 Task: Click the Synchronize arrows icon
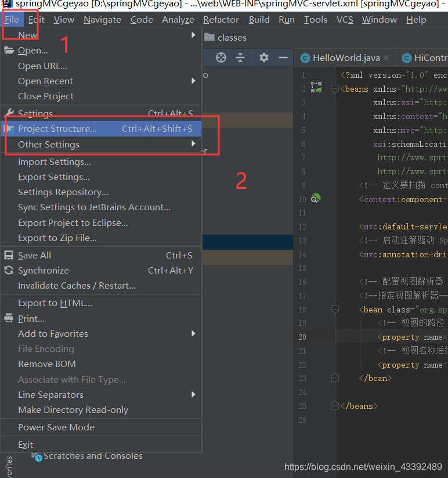(x=9, y=271)
